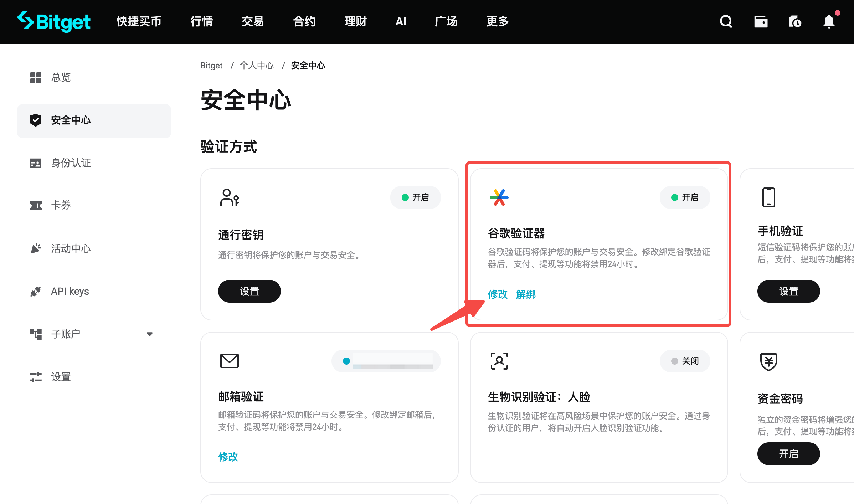Screen dimensions: 854x504
Task: Switch to 行情 in the navigation bar
Action: pyautogui.click(x=201, y=21)
